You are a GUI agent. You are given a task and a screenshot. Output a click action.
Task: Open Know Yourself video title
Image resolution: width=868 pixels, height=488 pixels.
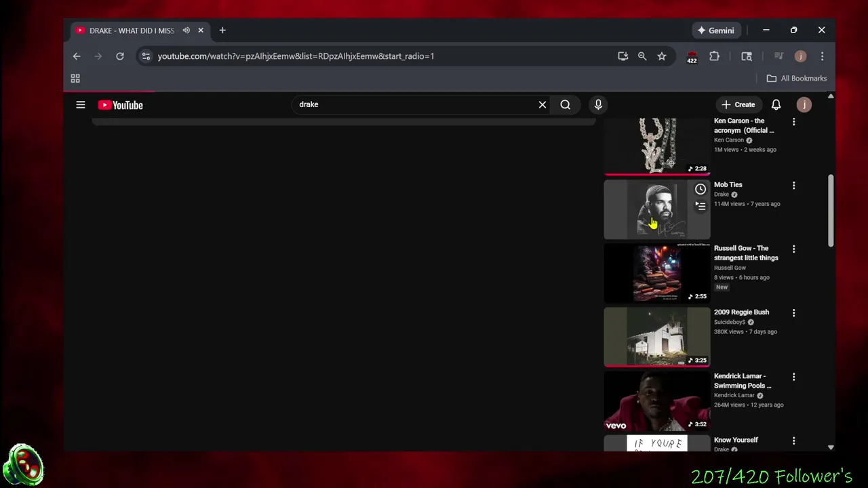click(736, 440)
